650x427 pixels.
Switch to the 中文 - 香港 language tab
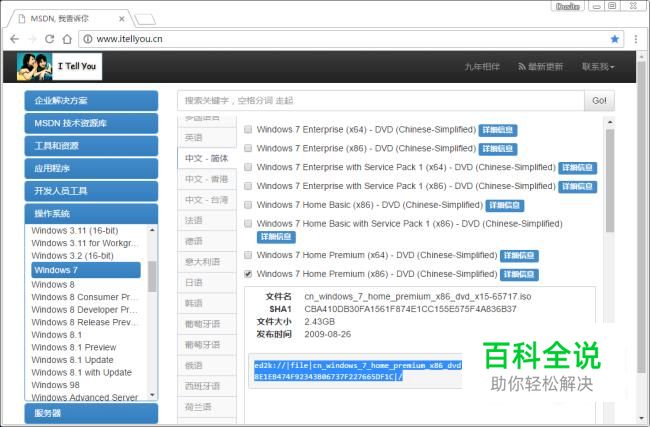click(206, 179)
